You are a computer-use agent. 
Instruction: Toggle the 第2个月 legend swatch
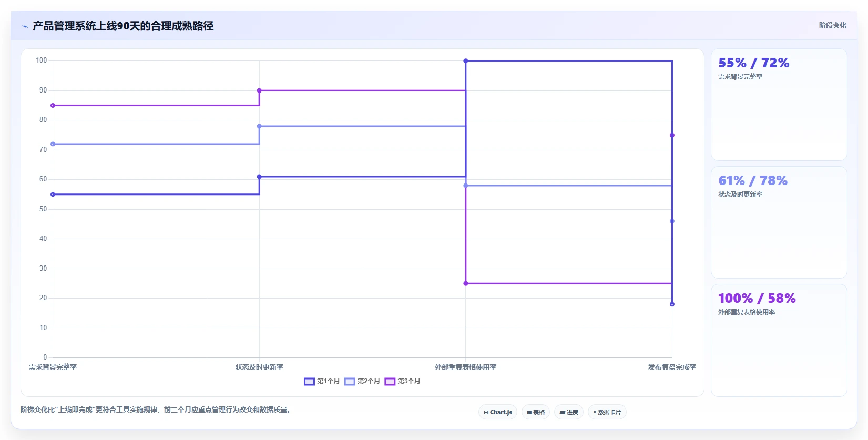(350, 381)
